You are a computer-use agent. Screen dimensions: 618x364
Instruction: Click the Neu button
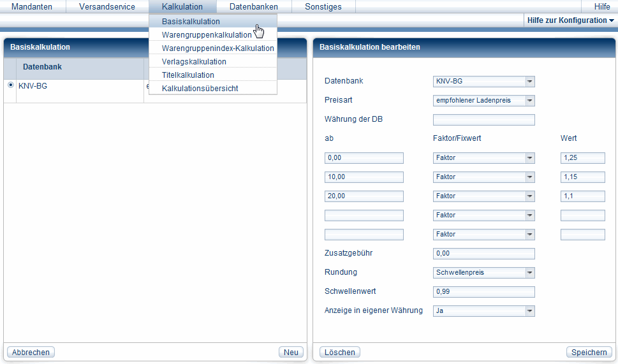291,353
